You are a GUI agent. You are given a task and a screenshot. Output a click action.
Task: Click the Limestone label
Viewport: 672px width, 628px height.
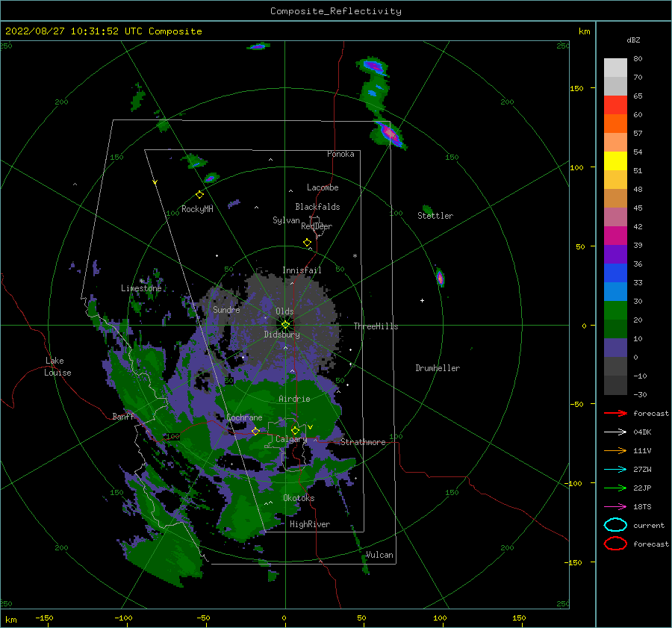(141, 288)
